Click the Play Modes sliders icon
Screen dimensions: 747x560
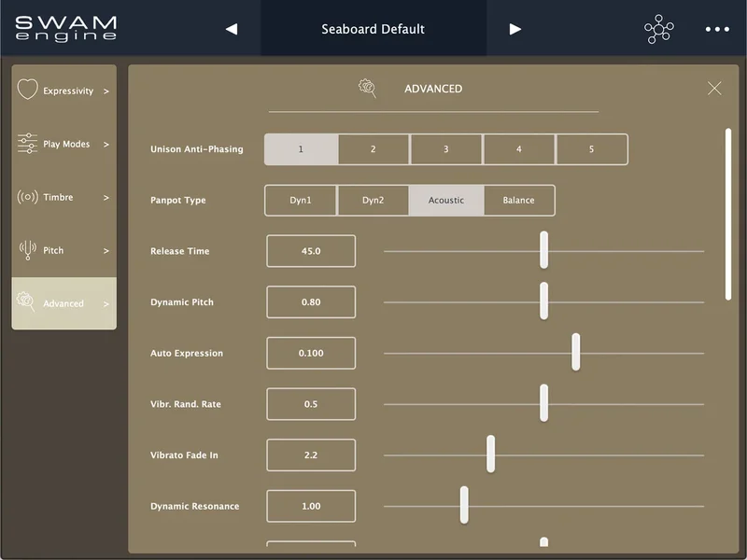click(28, 144)
